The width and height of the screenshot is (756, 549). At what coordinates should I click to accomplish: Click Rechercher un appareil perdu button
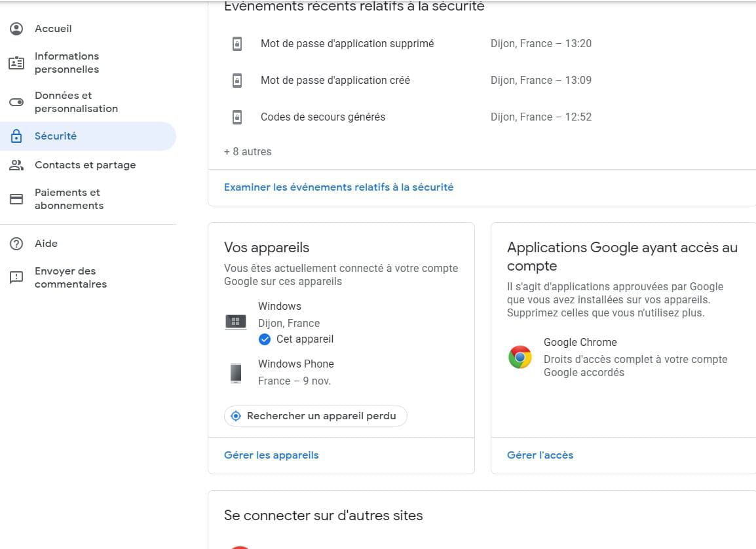click(x=316, y=416)
